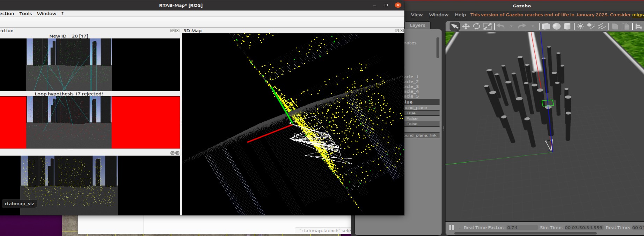Float the 3D Map dock panel
Viewport: 644px width, 236px height.
point(397,31)
